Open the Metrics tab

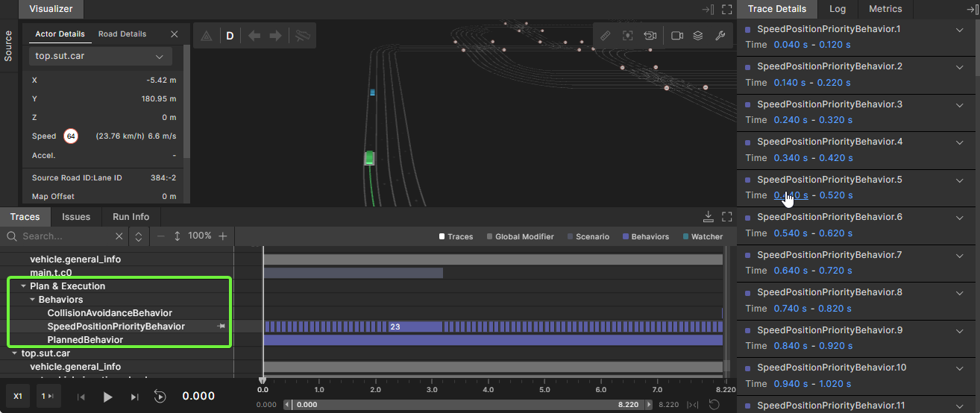tap(885, 9)
